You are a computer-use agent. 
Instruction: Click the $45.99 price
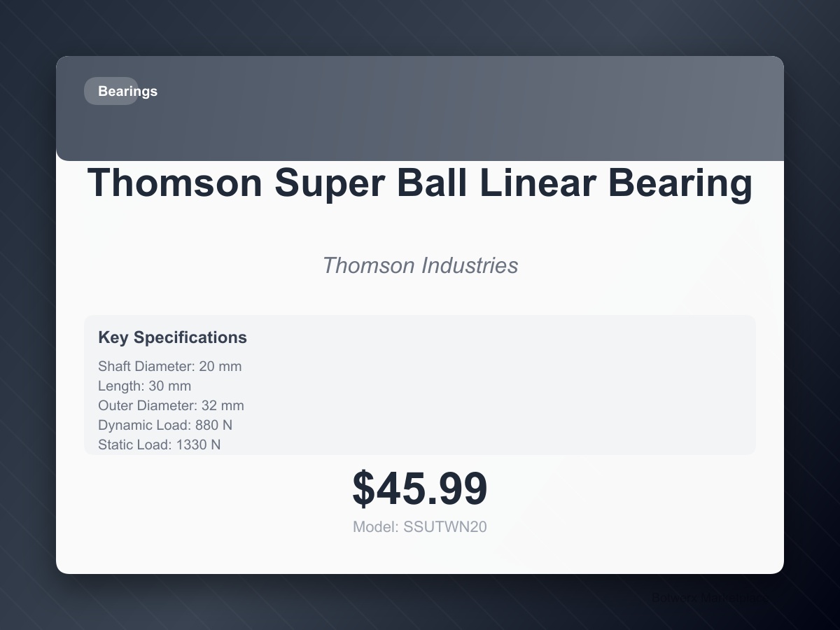[420, 489]
